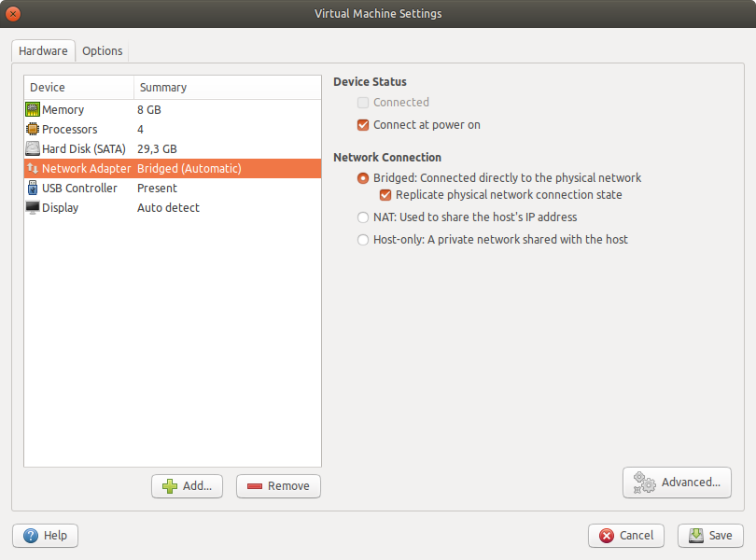Viewport: 756px width, 560px height.
Task: Click the Network Adapter icon
Action: click(32, 168)
